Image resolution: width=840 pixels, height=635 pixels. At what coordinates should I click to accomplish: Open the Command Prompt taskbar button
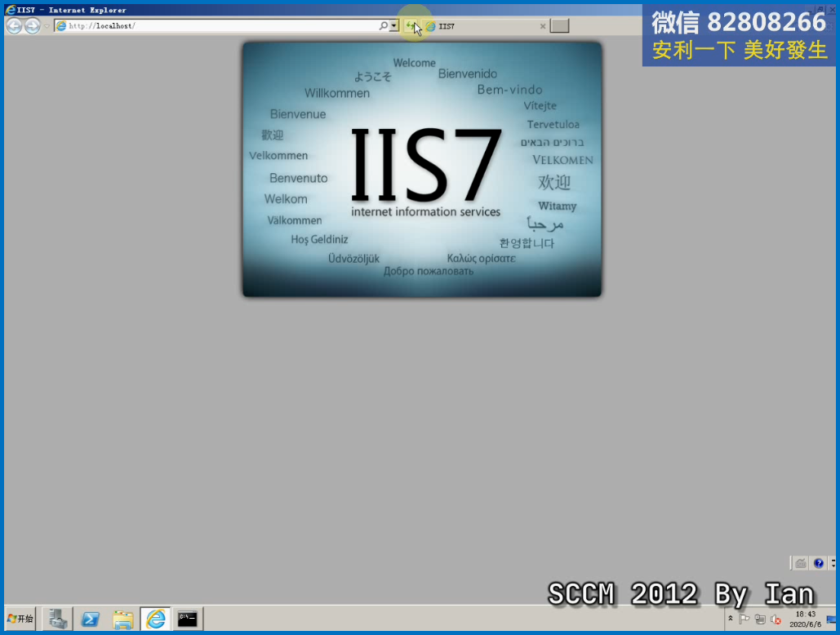pyautogui.click(x=188, y=619)
